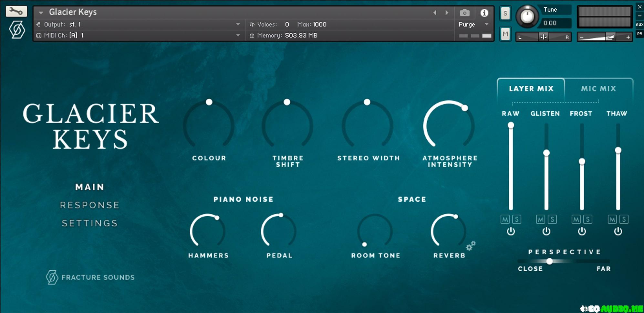Click the COLOUR knob

(209, 125)
